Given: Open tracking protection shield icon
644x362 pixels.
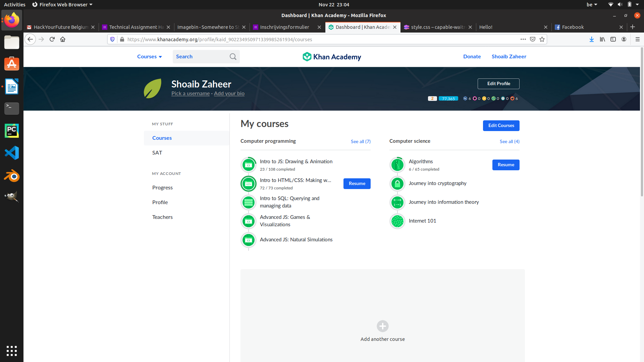Looking at the screenshot, I should click(112, 39).
